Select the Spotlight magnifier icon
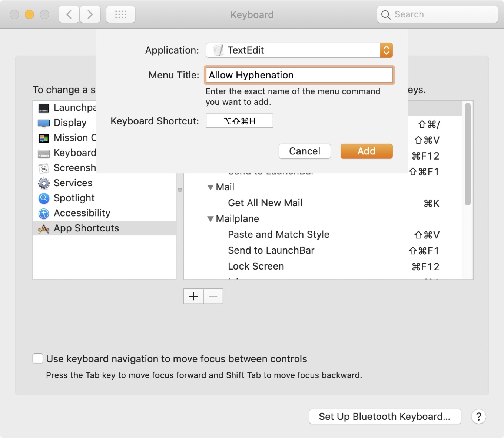This screenshot has height=438, width=504. pos(44,198)
